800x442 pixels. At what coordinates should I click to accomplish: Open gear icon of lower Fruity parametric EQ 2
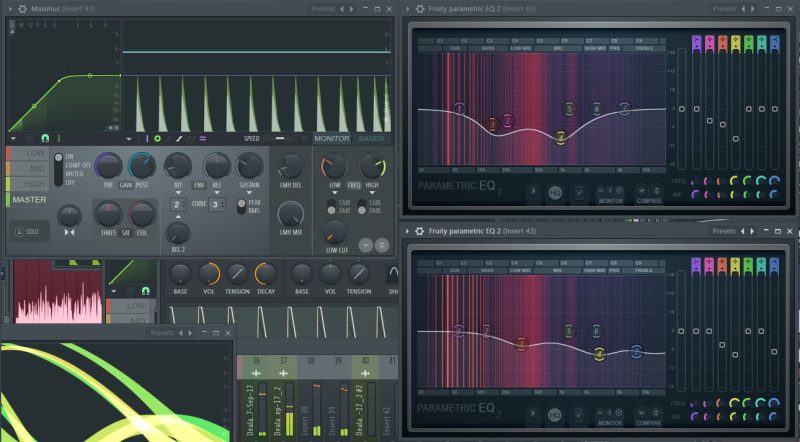coord(419,231)
